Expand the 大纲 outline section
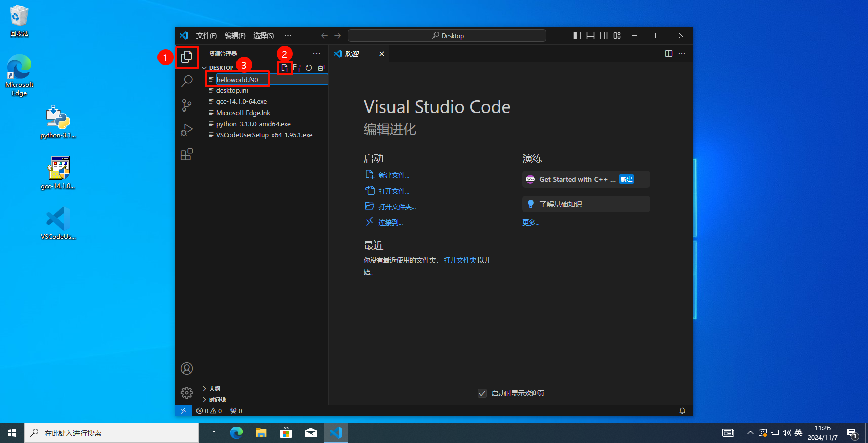 (215, 389)
